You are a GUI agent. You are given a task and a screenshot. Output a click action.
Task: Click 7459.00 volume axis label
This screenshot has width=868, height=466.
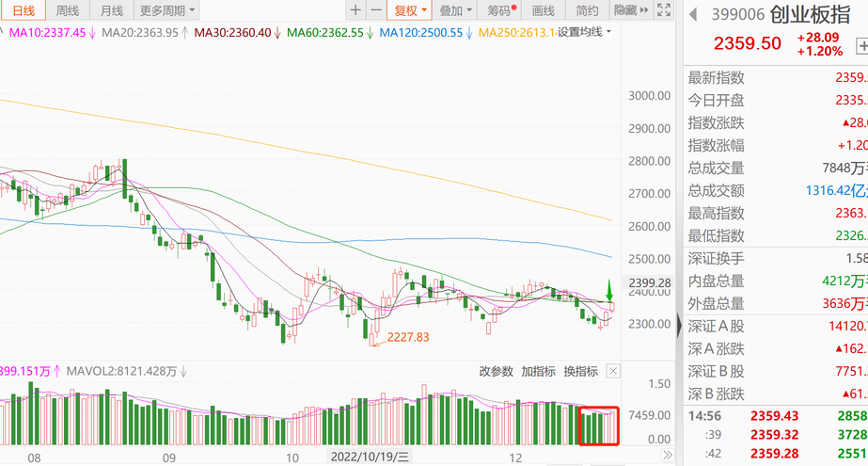pyautogui.click(x=649, y=415)
